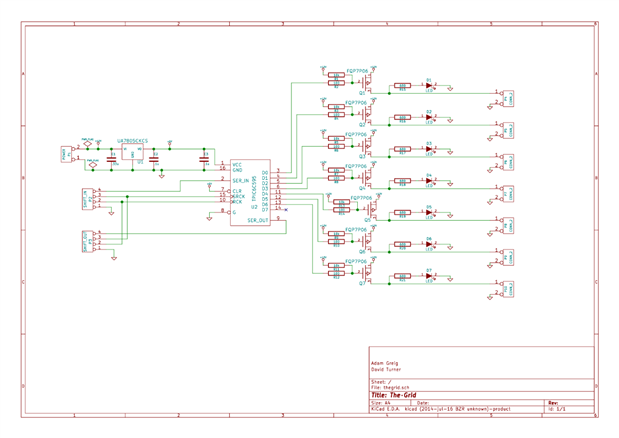
Task: Click the D0 output pin label
Action: [x=265, y=173]
